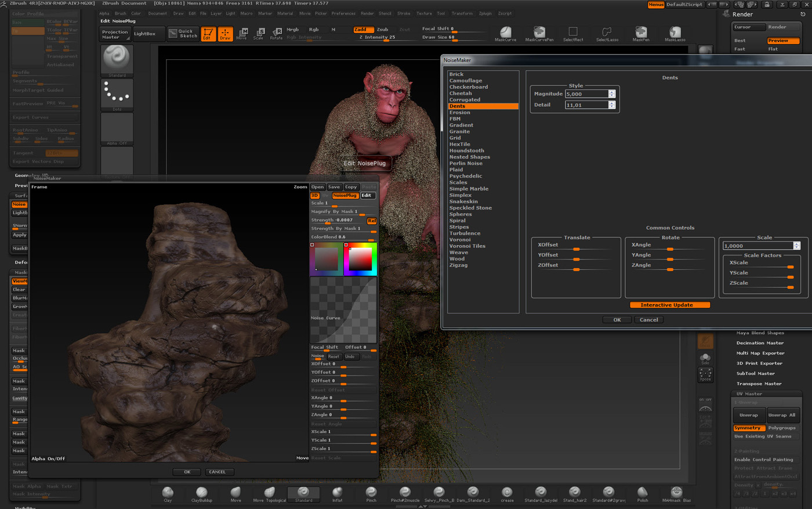The image size is (812, 509).
Task: Enable Zsub sculpting mode
Action: (x=383, y=29)
